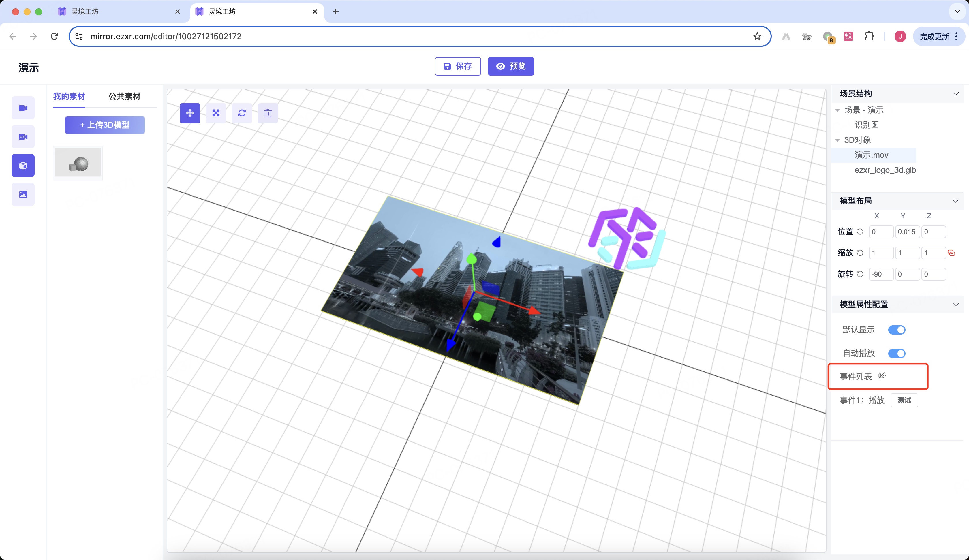Click the 上传3D模型 button
Image resolution: width=969 pixels, height=560 pixels.
(105, 125)
